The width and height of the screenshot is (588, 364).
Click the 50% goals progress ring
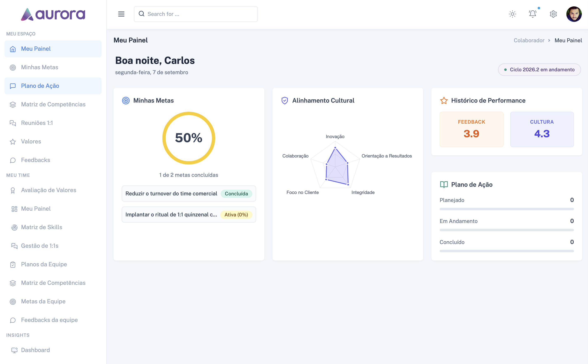tap(188, 138)
